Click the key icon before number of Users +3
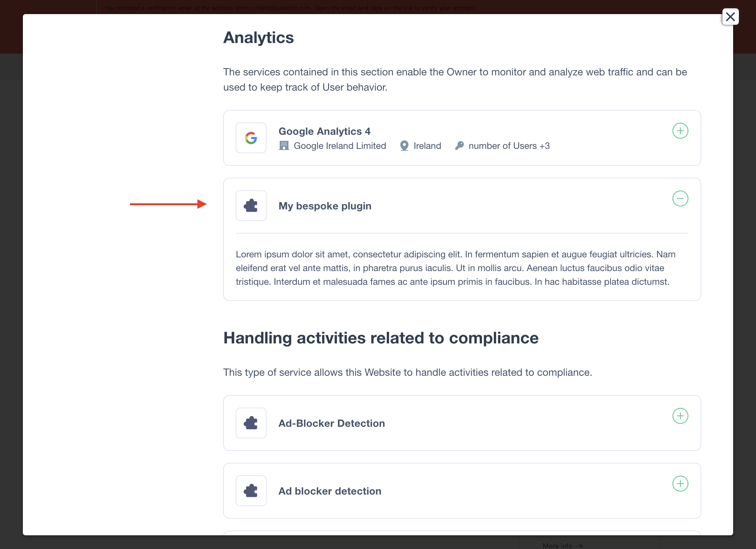The height and width of the screenshot is (549, 756). coord(459,145)
